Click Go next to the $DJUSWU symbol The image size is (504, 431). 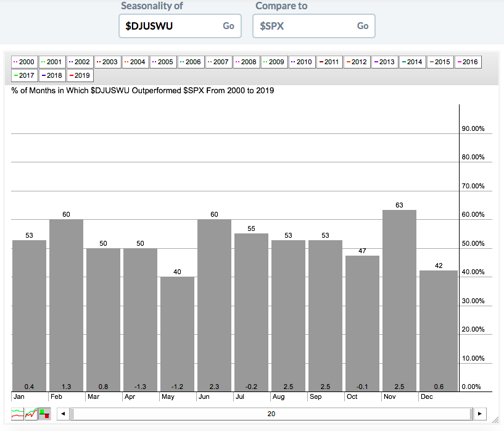tap(228, 26)
